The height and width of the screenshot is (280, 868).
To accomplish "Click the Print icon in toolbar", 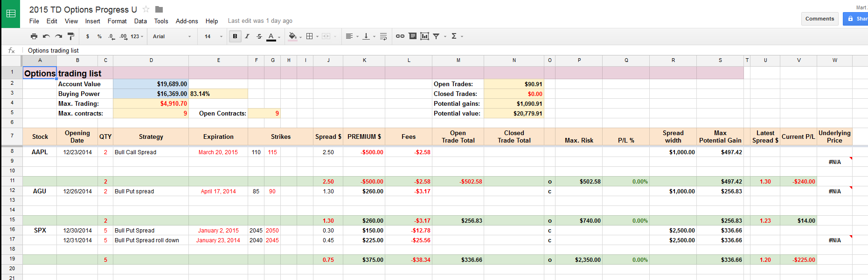I will (x=34, y=36).
